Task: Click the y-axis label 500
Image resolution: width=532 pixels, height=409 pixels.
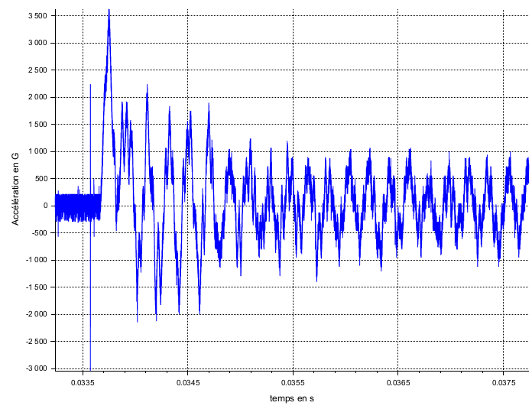Action: click(41, 179)
